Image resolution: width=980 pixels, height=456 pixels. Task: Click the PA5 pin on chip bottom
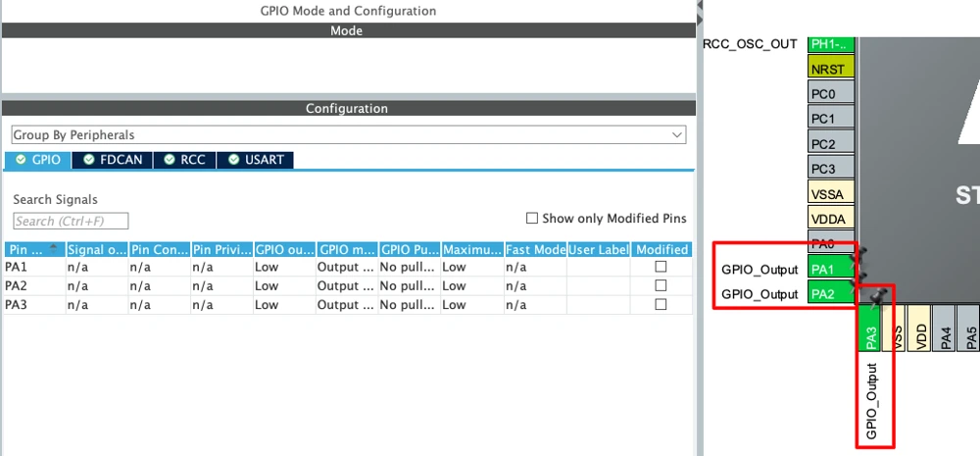pos(969,328)
